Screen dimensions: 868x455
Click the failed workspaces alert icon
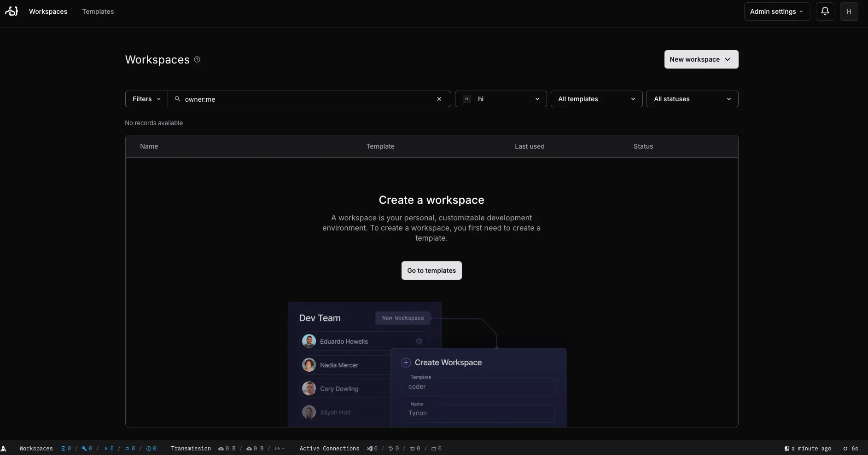click(149, 449)
